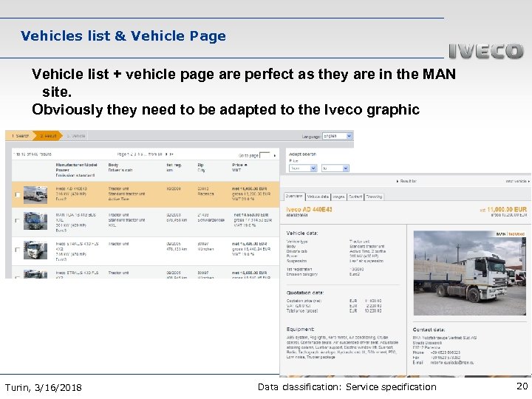Click the contact E-mail address

pyautogui.click(x=452, y=363)
